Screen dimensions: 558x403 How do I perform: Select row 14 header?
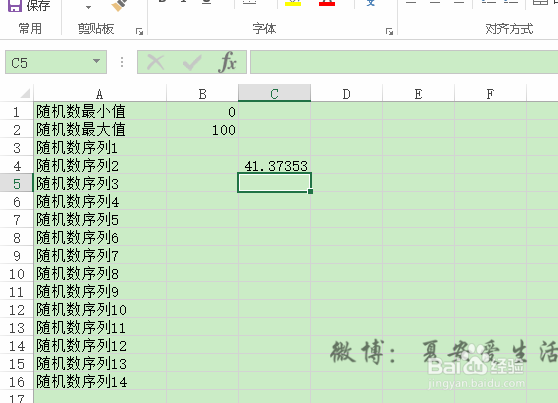pos(16,345)
